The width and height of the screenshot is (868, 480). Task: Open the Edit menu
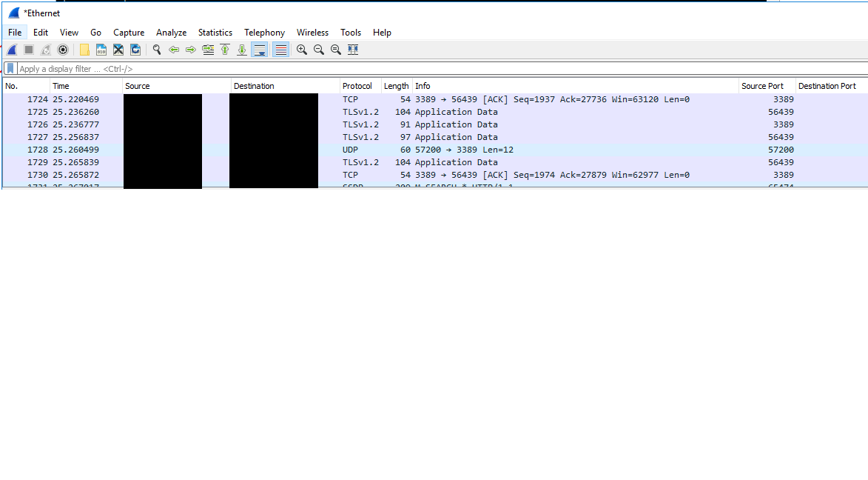pyautogui.click(x=41, y=33)
